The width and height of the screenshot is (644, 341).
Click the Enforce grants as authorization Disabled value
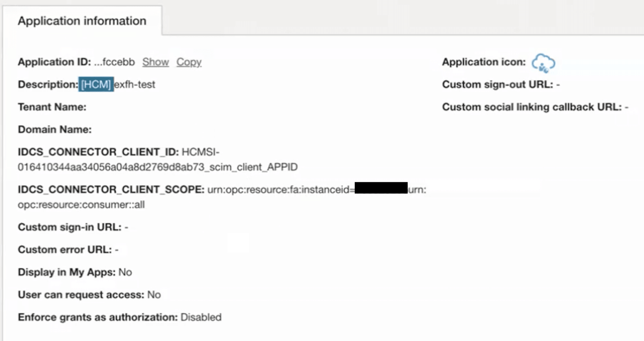point(201,317)
